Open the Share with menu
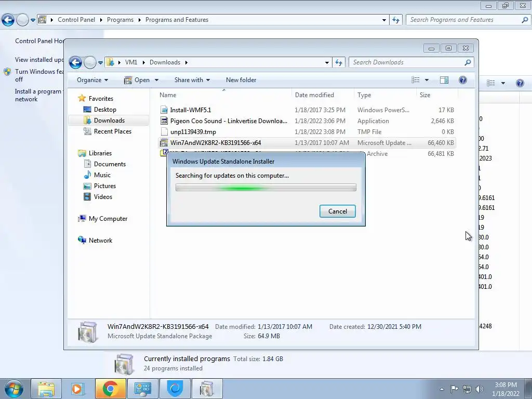This screenshot has width=532, height=399. 192,80
